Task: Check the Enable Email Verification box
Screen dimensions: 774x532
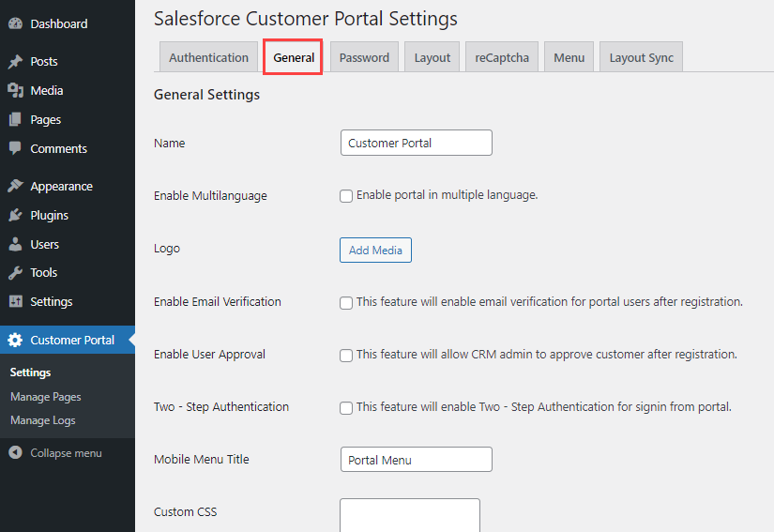Action: coord(346,303)
